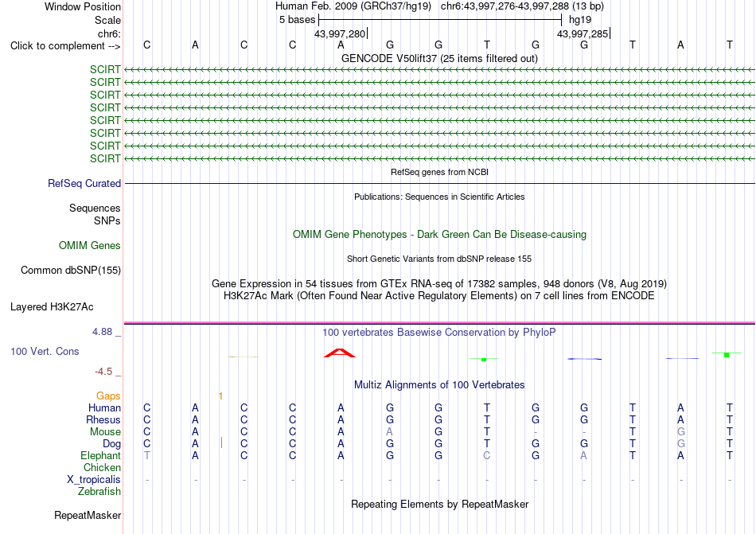Click the Chicken alignment row label
756x534 pixels.
pyautogui.click(x=102, y=467)
